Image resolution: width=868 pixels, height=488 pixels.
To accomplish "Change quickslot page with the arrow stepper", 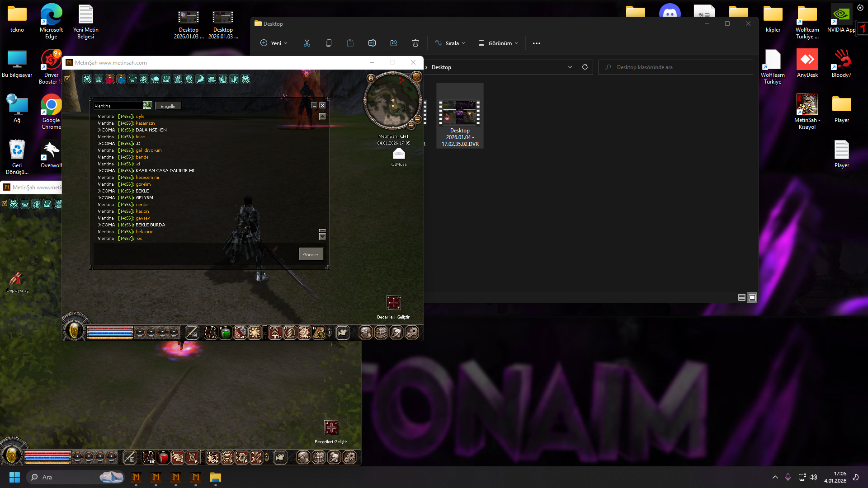I will [330, 333].
